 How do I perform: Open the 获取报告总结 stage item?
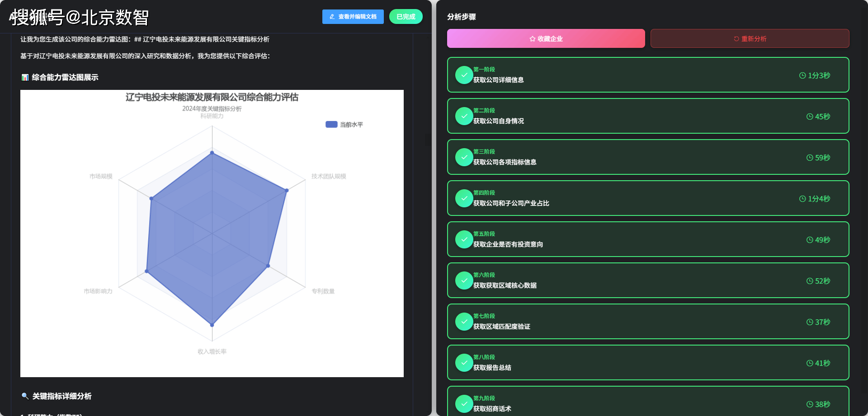pos(648,363)
